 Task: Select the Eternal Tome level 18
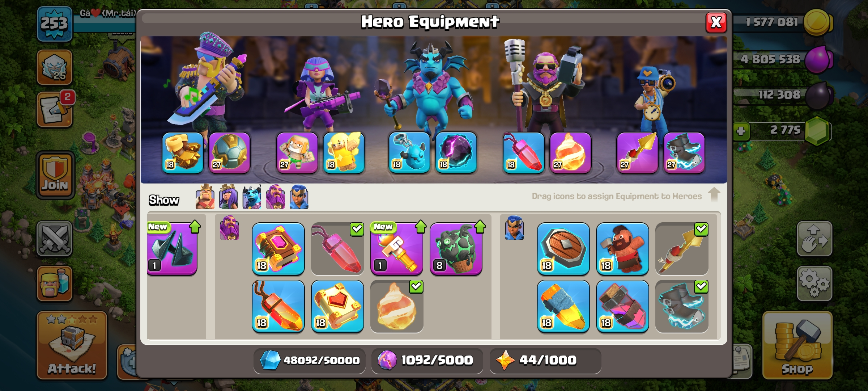pos(278,249)
